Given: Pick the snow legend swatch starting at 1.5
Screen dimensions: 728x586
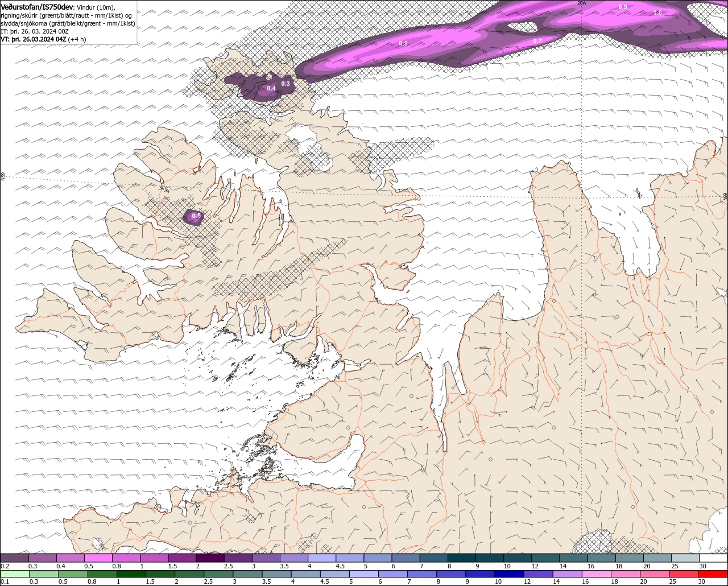Looking at the screenshot, I should coord(182,558).
